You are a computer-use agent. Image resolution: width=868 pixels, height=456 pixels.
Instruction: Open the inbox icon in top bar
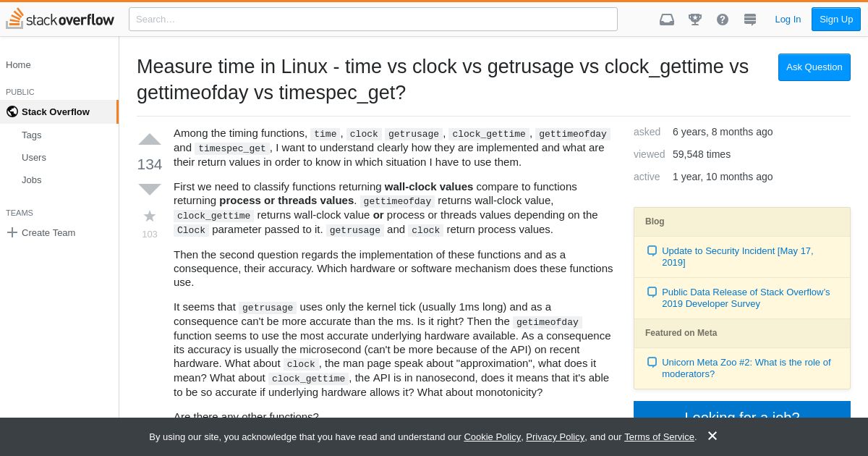(667, 20)
